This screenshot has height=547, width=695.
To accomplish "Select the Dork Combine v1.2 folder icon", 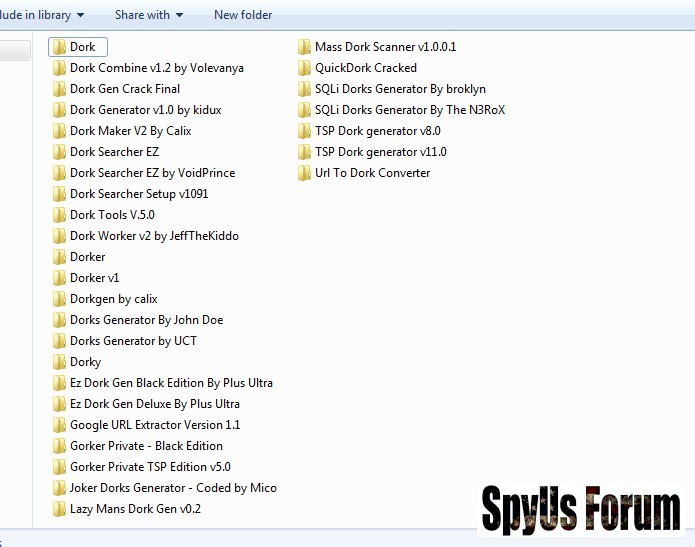I will coord(59,68).
